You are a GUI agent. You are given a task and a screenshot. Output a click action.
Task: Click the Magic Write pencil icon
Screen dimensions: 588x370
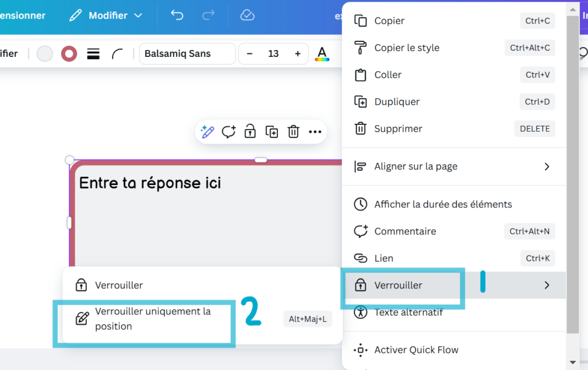pos(207,132)
